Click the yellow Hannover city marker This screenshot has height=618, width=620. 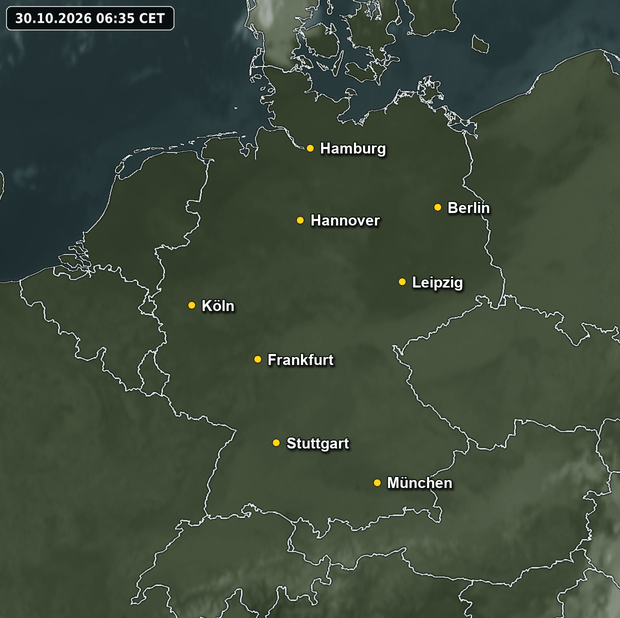tap(301, 220)
